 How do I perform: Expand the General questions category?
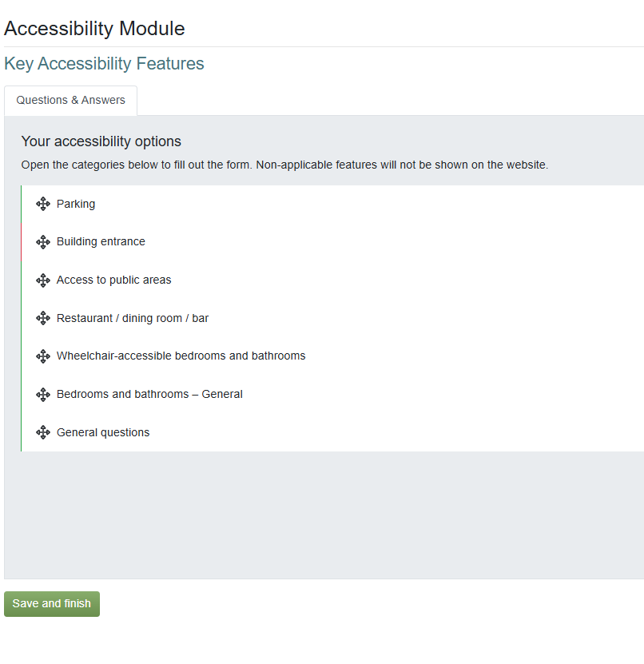pyautogui.click(x=103, y=432)
